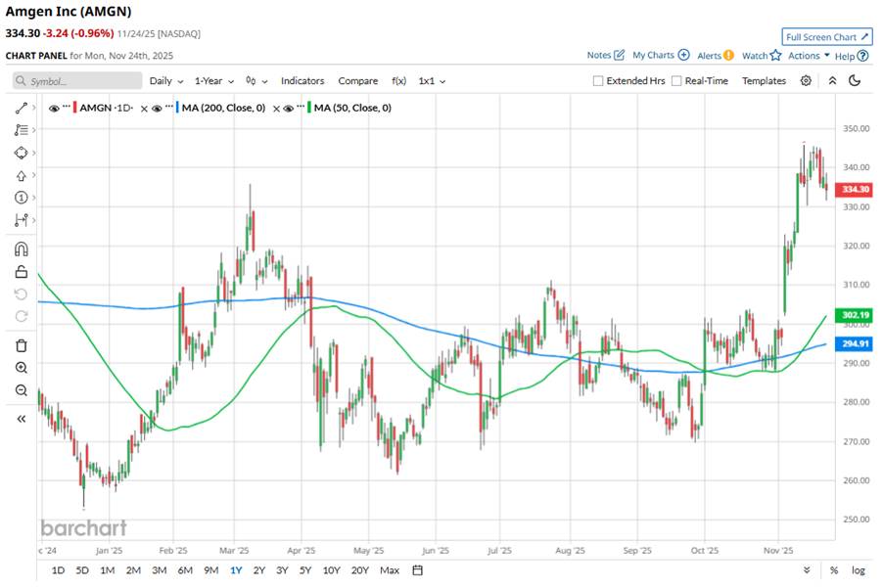This screenshot has width=883, height=588.
Task: Switch to dark mode with moon icon
Action: click(x=855, y=81)
